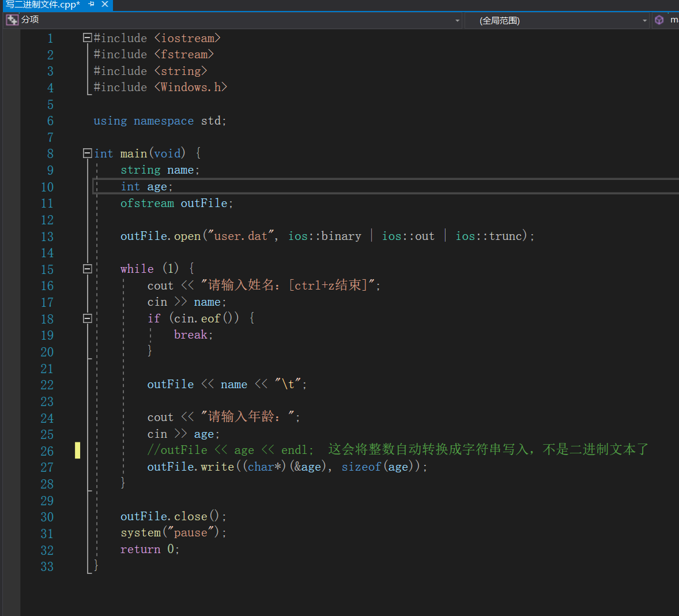Select the 写二进制文件.cpp tab

pos(43,5)
